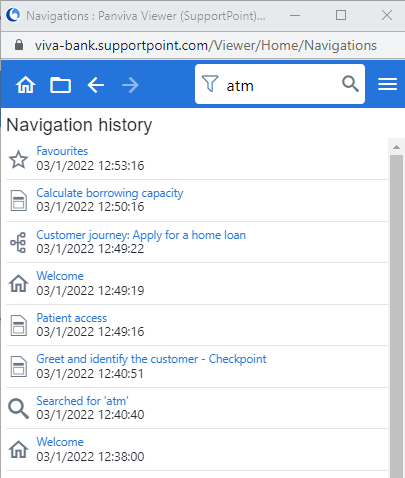
Task: Select timestamp 03/1/2022 12:53:16
Action: click(90, 166)
